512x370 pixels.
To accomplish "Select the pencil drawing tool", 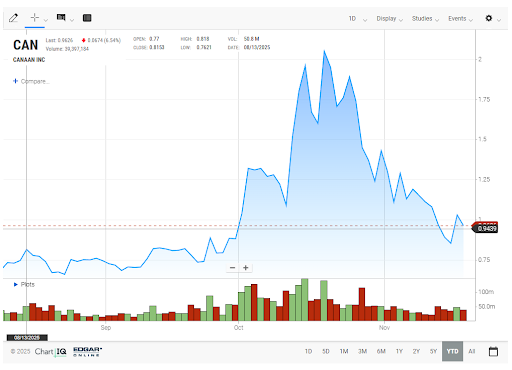I will point(13,18).
